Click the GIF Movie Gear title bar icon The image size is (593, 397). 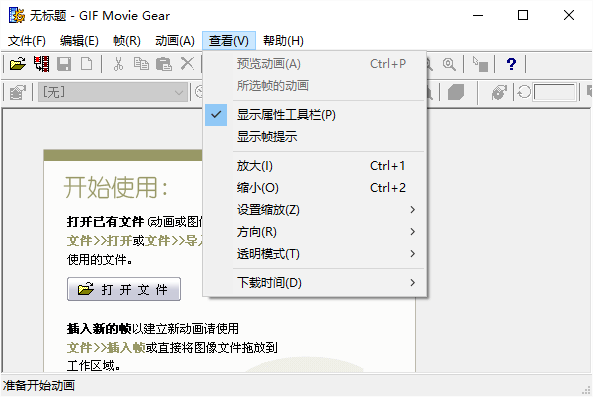coord(17,15)
